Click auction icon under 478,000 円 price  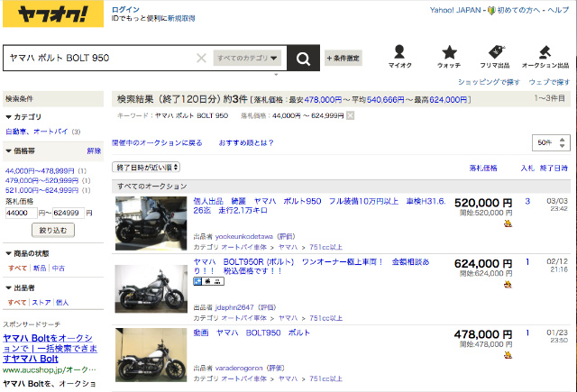(508, 355)
